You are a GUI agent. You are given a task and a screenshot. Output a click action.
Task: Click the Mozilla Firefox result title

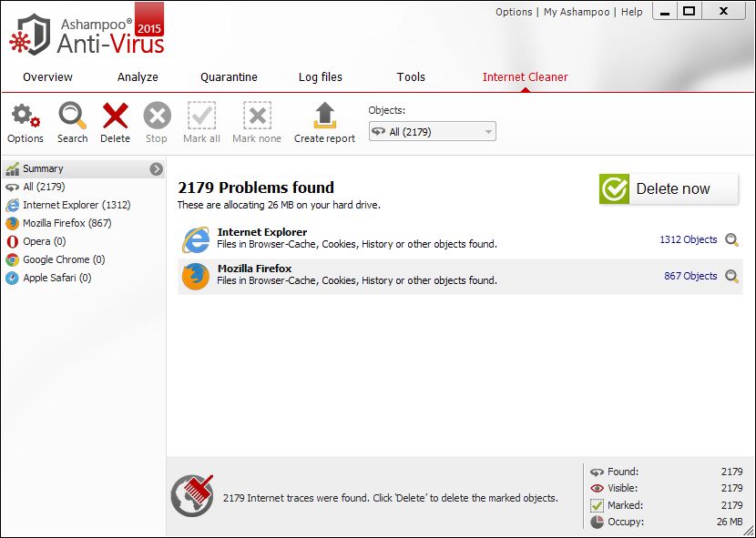coord(254,269)
